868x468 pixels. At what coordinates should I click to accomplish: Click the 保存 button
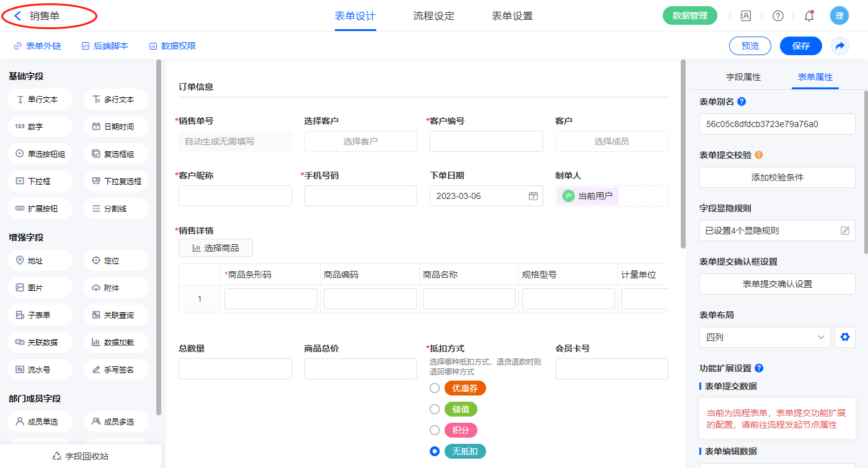pyautogui.click(x=800, y=46)
